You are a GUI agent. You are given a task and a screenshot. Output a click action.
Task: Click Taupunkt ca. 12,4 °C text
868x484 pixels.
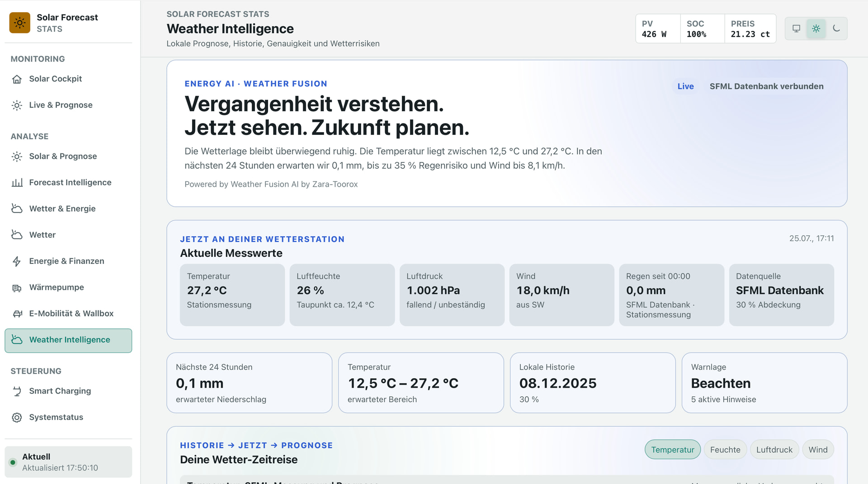pos(335,305)
